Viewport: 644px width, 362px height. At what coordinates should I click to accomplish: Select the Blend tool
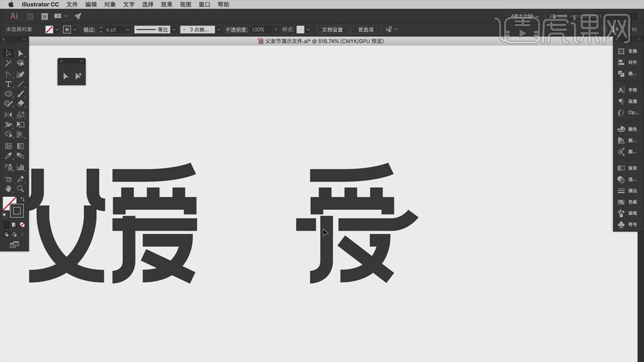point(21,156)
